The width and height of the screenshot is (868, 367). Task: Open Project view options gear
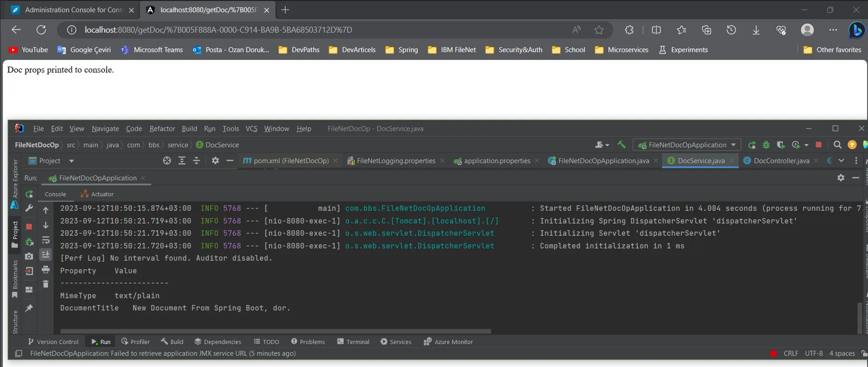(215, 161)
